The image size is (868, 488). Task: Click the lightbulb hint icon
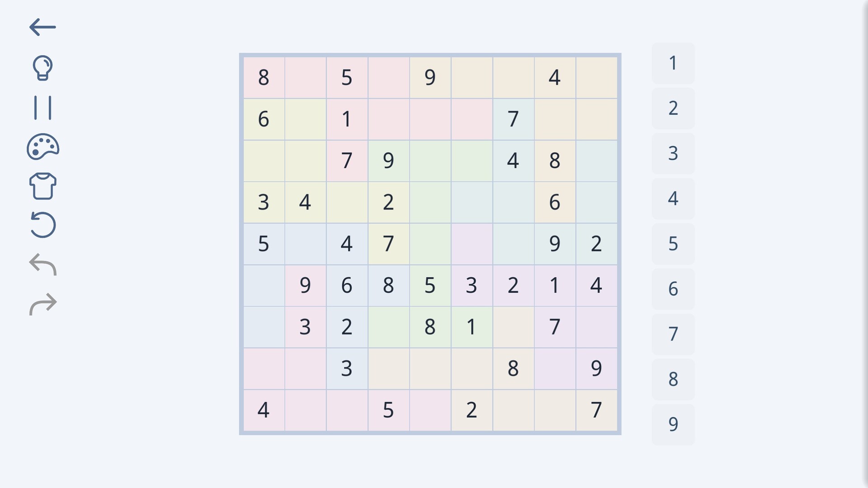coord(42,68)
